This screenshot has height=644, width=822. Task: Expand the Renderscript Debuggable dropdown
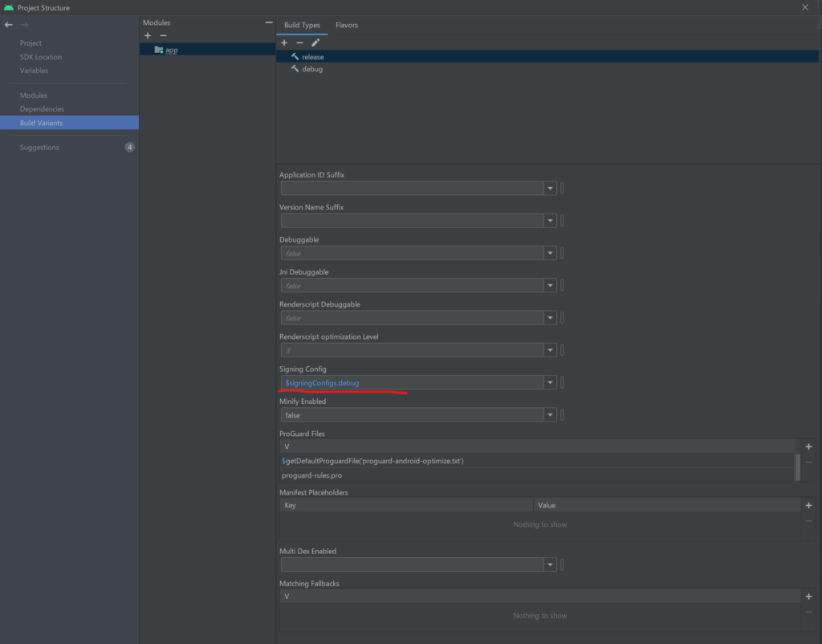pyautogui.click(x=550, y=318)
